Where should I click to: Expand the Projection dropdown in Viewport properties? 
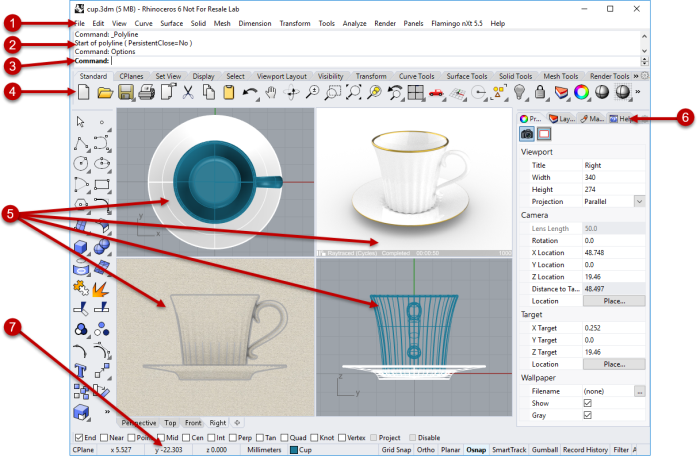[x=639, y=201]
